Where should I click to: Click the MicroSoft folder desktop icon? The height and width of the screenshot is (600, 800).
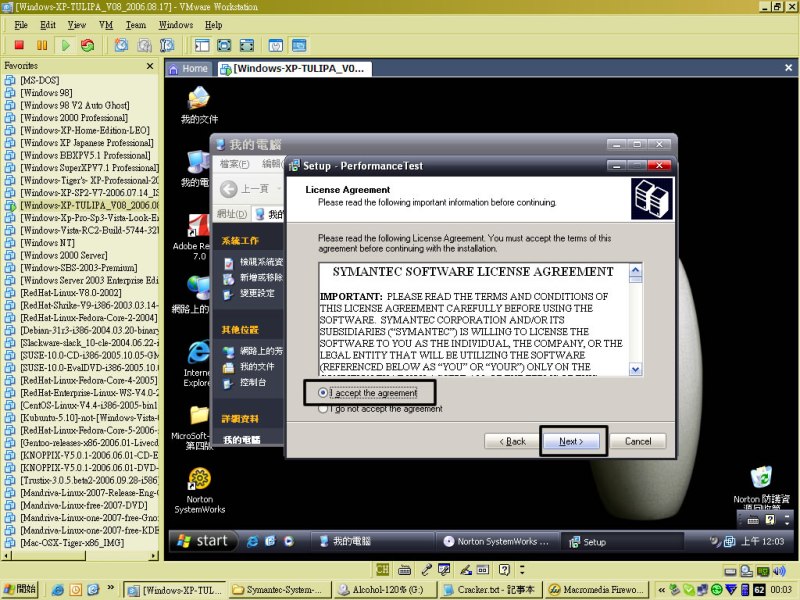point(192,428)
